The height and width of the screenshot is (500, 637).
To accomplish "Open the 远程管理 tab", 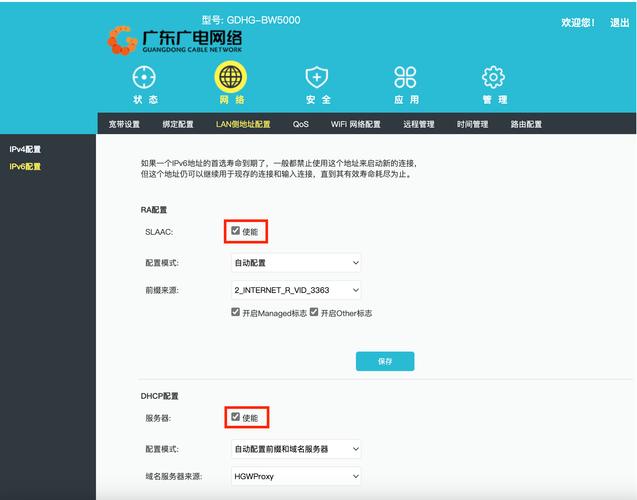I will coord(419,124).
